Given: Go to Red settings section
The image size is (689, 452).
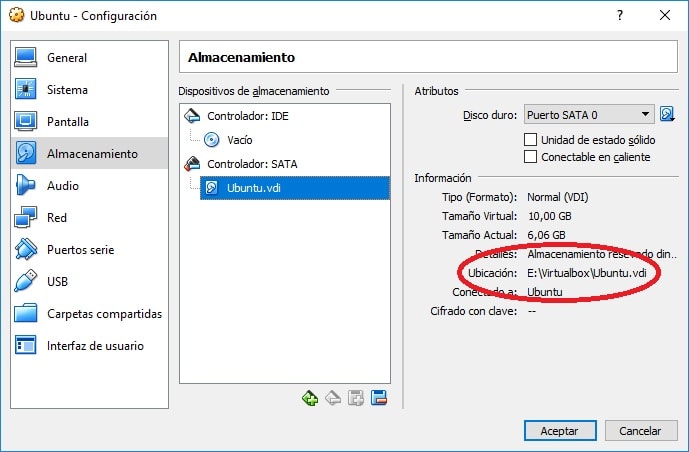Looking at the screenshot, I should 89,217.
